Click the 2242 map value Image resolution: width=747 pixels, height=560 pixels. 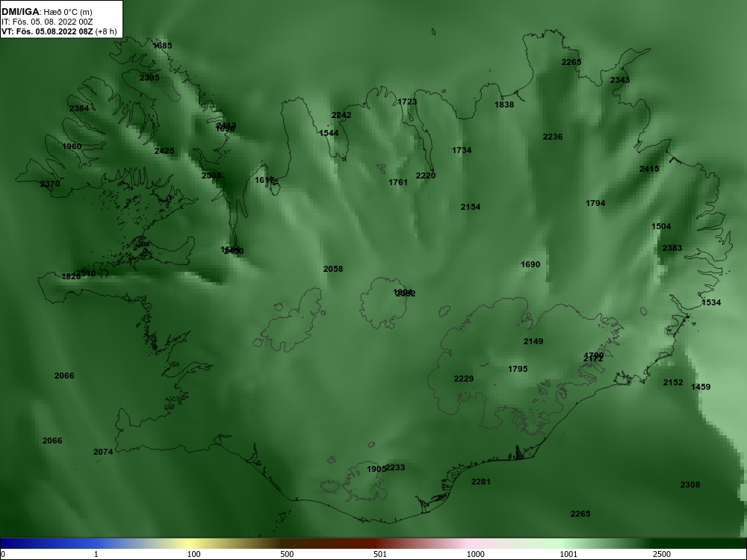(341, 115)
